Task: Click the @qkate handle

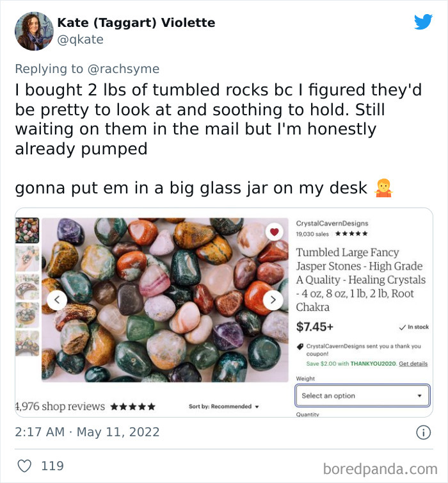Action: (80, 39)
